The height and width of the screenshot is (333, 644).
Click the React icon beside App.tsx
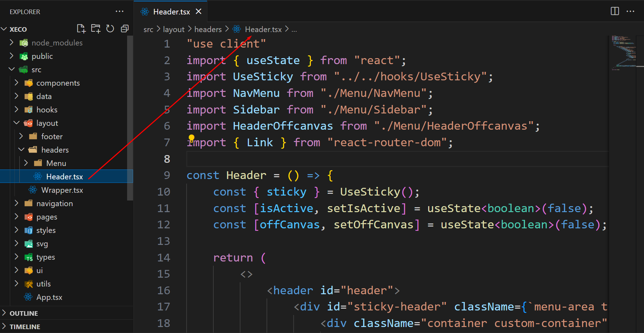[28, 297]
